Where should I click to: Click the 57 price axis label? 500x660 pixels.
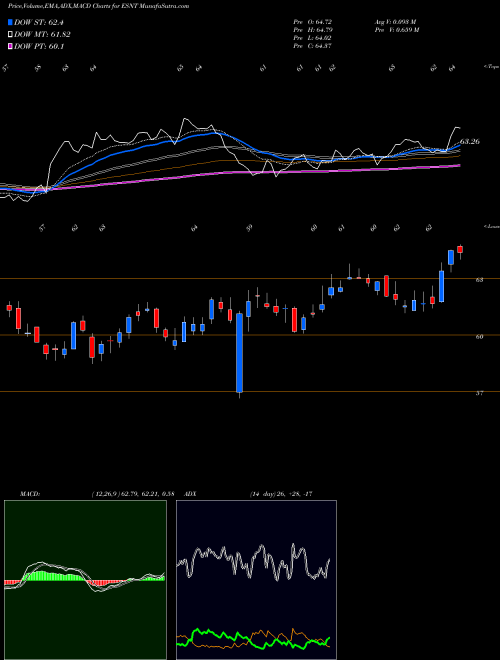[479, 393]
